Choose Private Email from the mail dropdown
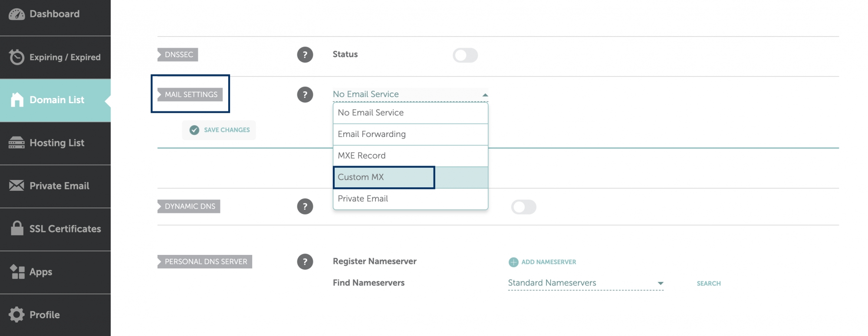 (x=363, y=199)
